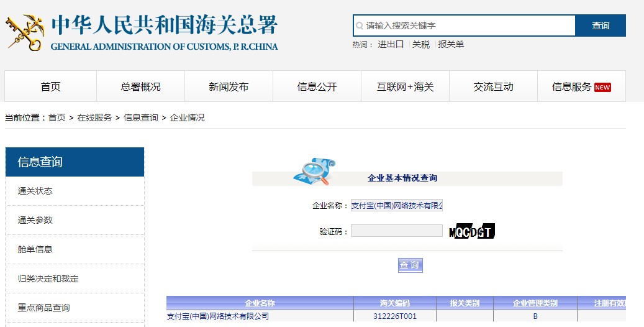Click 在线服务 in the breadcrumb
The image size is (644, 327).
coord(94,117)
